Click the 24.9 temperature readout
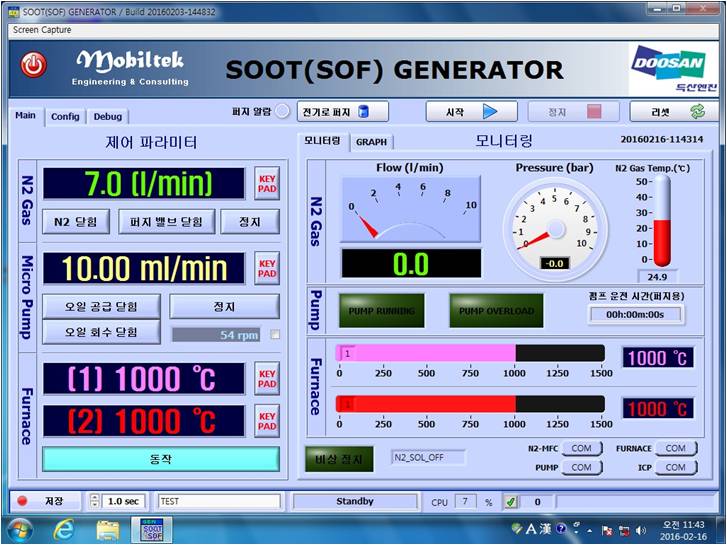The height and width of the screenshot is (545, 727). 657,277
